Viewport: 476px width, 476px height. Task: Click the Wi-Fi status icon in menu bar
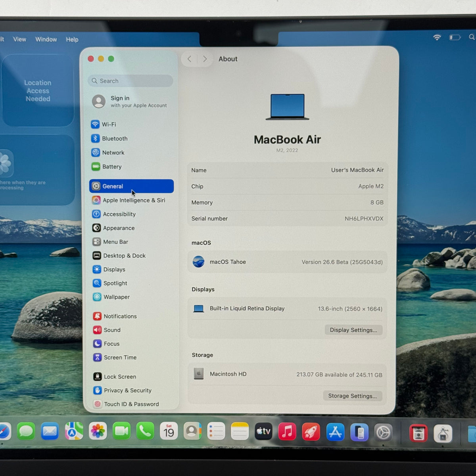tap(437, 37)
